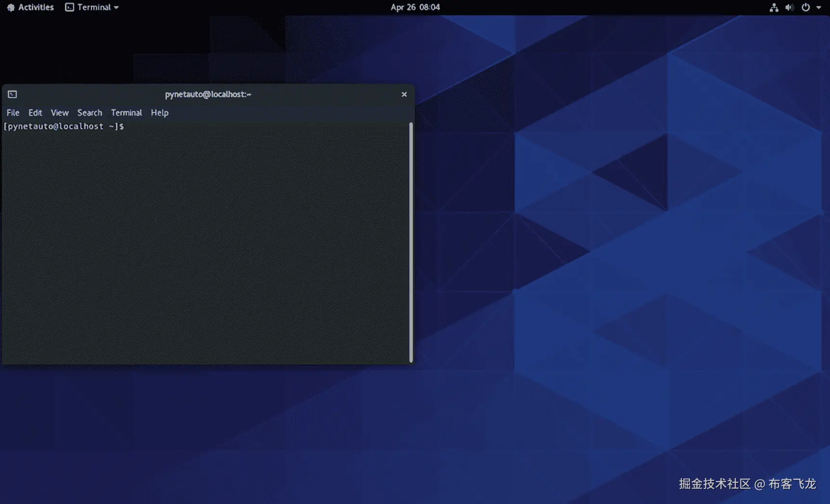This screenshot has width=830, height=504.
Task: Open the View menu
Action: point(60,113)
